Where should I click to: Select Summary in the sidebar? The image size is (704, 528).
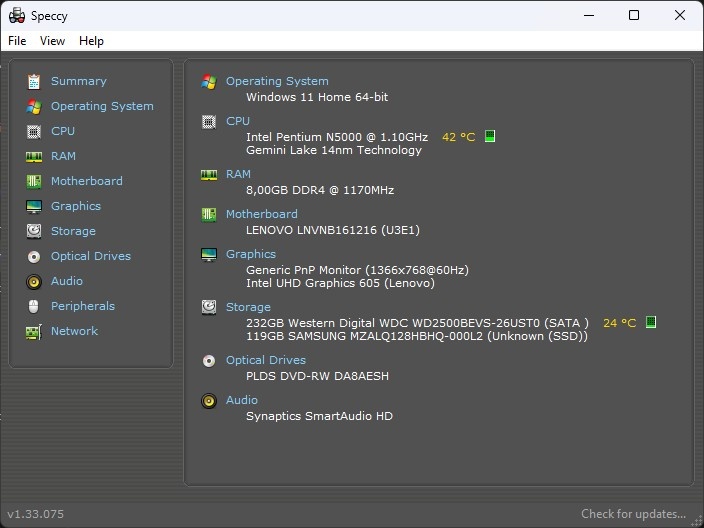pyautogui.click(x=79, y=81)
